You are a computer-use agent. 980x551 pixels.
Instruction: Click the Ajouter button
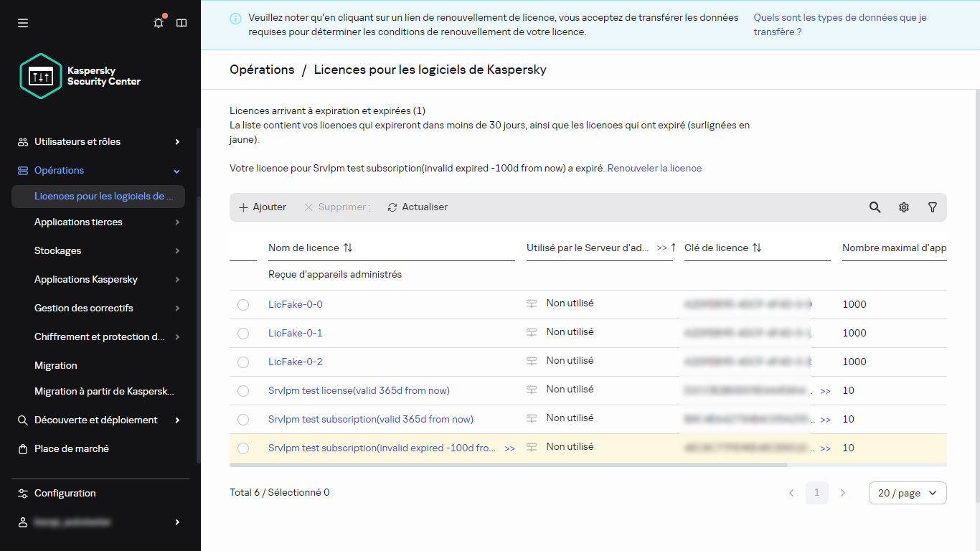(x=262, y=207)
